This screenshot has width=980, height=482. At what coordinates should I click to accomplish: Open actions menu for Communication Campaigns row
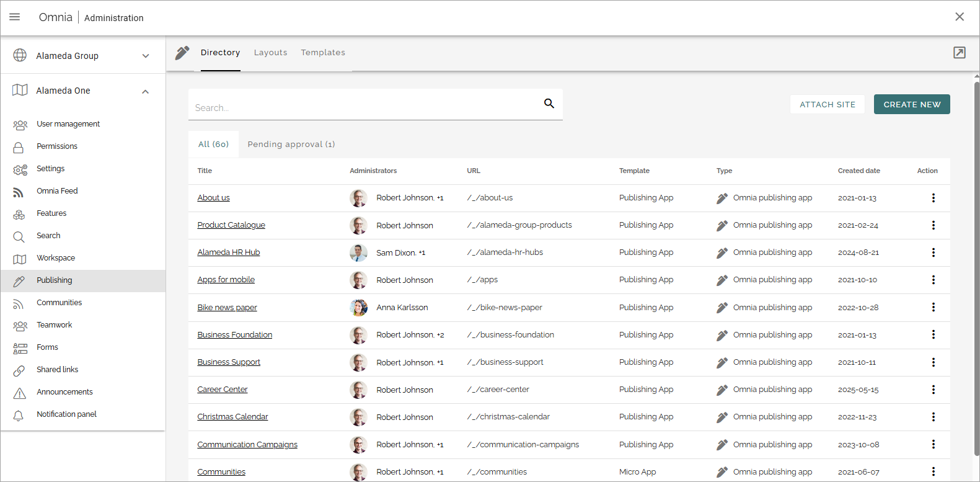pyautogui.click(x=933, y=444)
